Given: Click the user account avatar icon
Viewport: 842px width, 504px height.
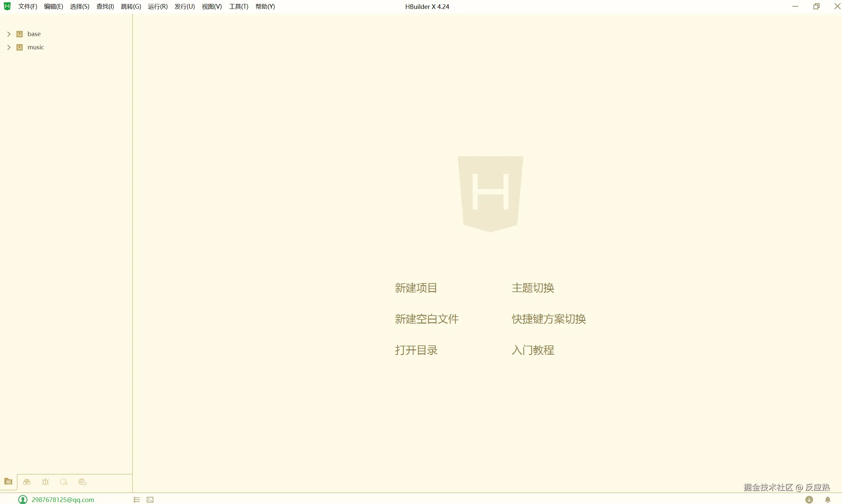Looking at the screenshot, I should (23, 500).
